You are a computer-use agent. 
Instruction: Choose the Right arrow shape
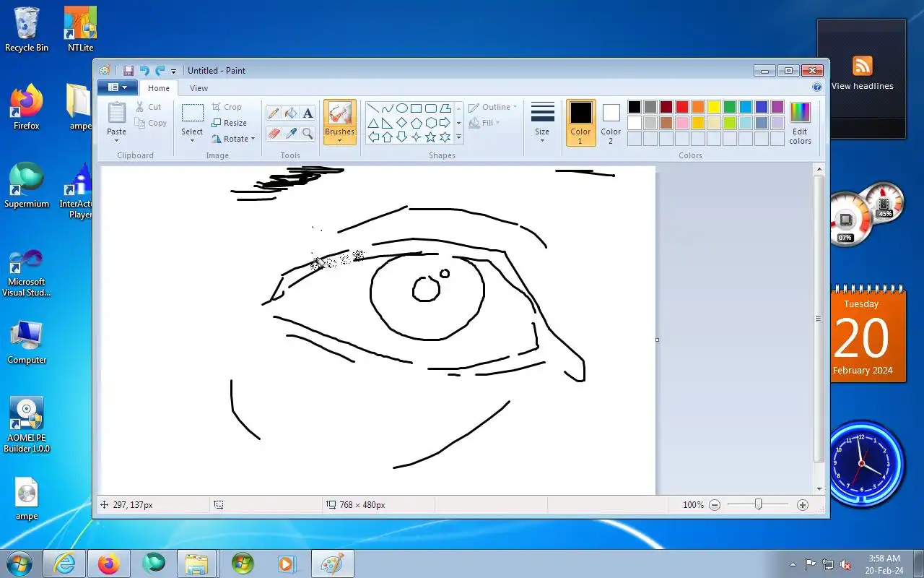(x=445, y=123)
